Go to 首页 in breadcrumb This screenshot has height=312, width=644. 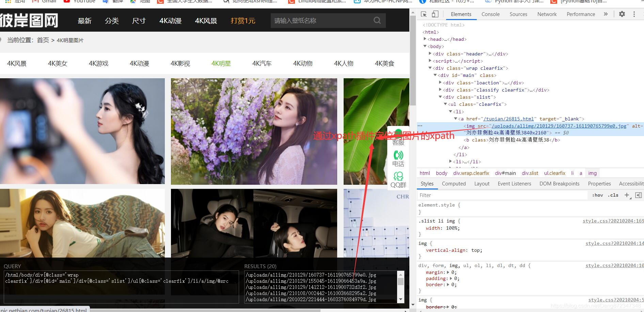coord(43,40)
